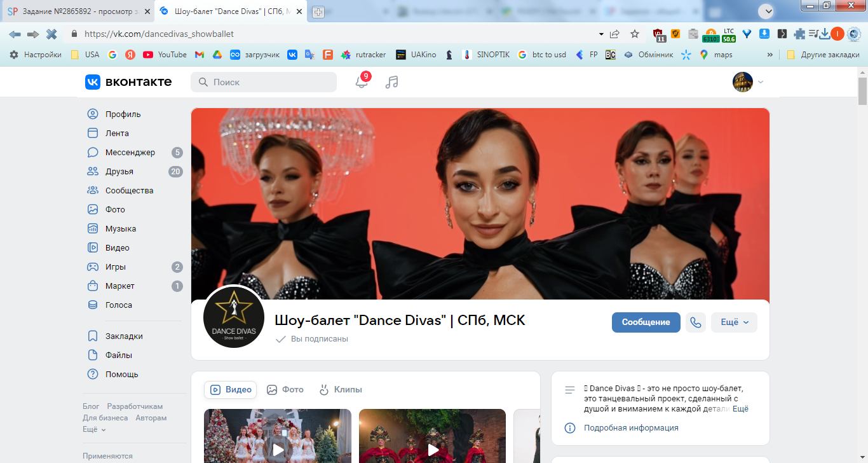868x463 pixels.
Task: Click the ВКонтакте logo
Action: coord(128,82)
